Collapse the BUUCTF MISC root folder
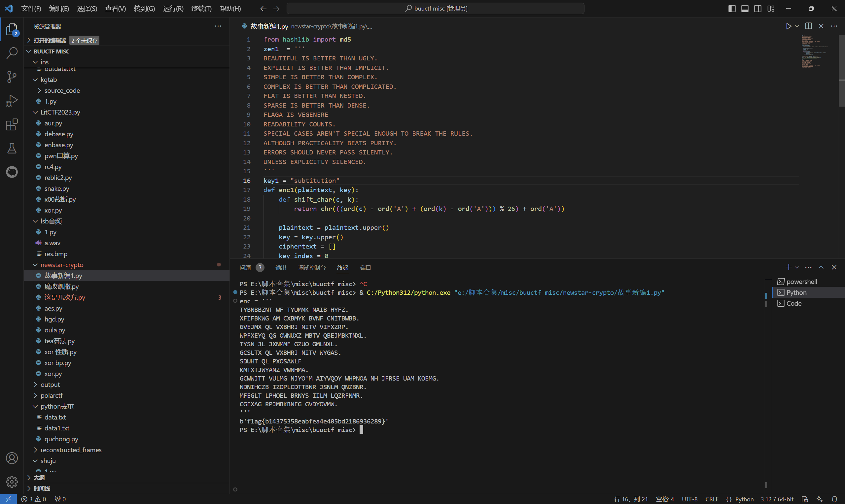The width and height of the screenshot is (845, 504). (x=29, y=51)
